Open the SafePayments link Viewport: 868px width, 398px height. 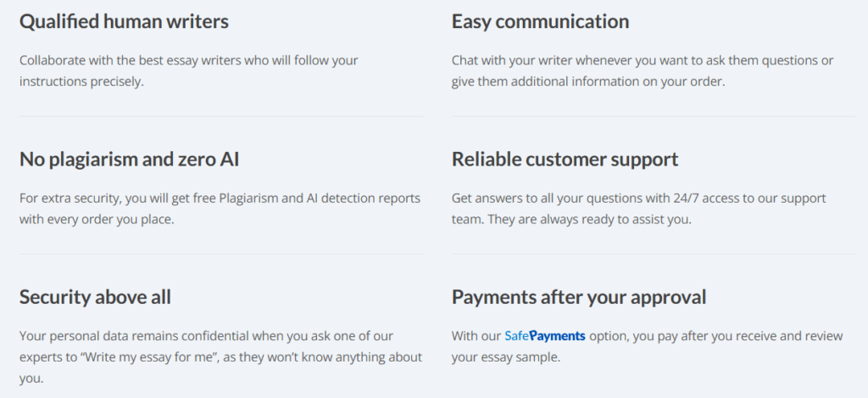tap(545, 336)
